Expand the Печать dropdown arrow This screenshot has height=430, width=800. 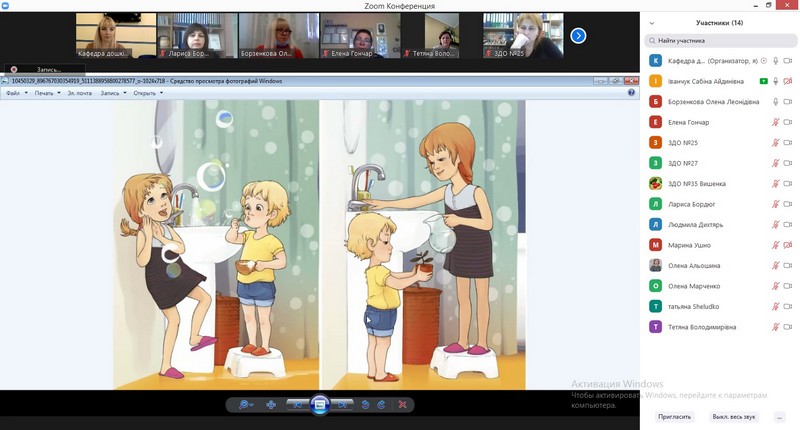[59, 93]
